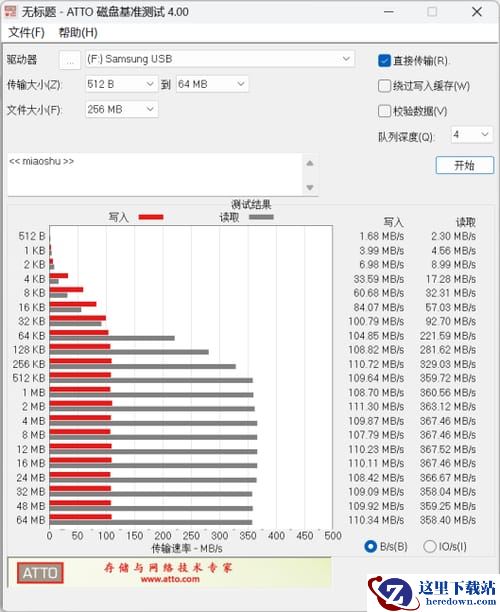
Task: Click the ATTO app icon in title bar
Action: pyautogui.click(x=10, y=11)
